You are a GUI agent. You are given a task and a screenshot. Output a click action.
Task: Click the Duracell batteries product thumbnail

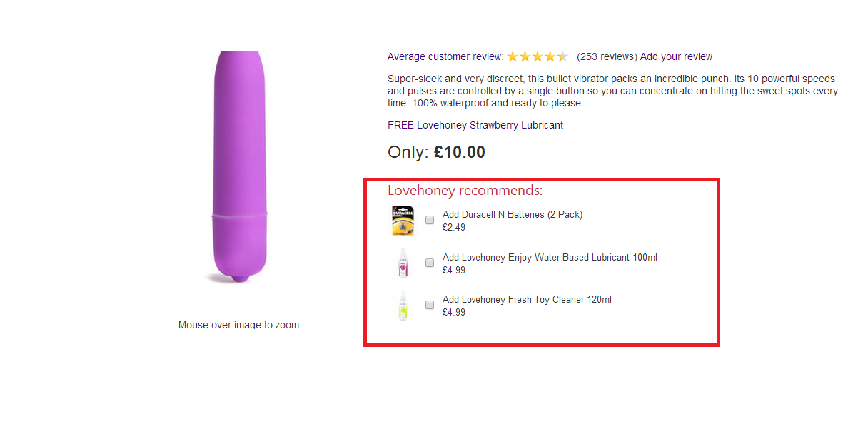pos(403,221)
